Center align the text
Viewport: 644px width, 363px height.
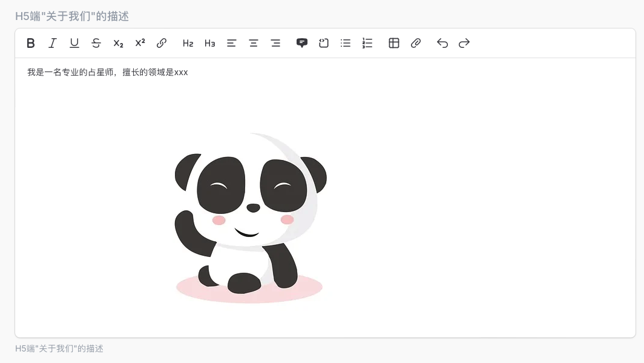(x=254, y=43)
